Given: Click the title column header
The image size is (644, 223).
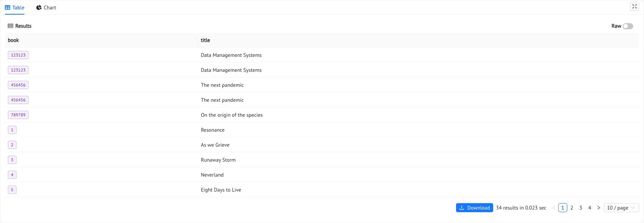Looking at the screenshot, I should (x=205, y=40).
